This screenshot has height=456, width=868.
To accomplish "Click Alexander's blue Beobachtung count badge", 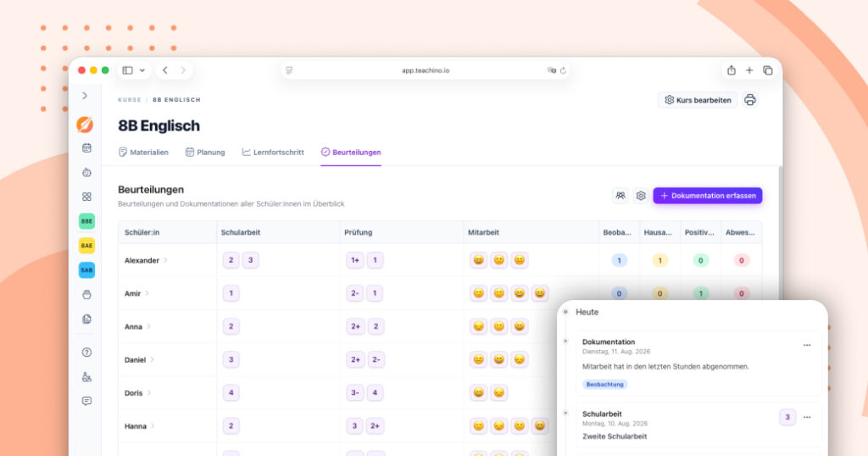I will pyautogui.click(x=619, y=260).
